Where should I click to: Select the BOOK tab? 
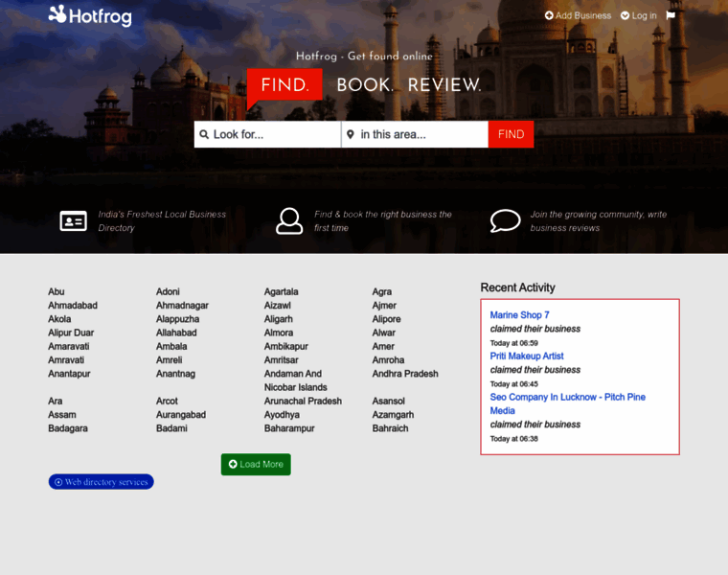pyautogui.click(x=365, y=85)
